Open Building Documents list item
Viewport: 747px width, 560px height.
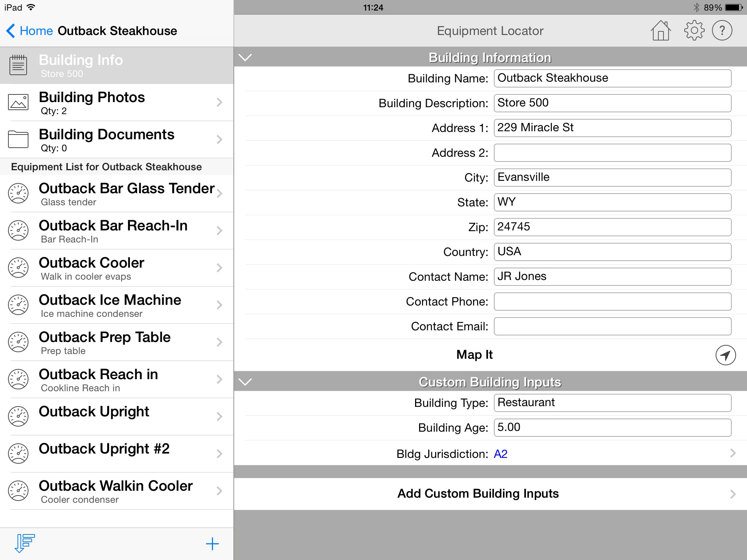[x=117, y=140]
